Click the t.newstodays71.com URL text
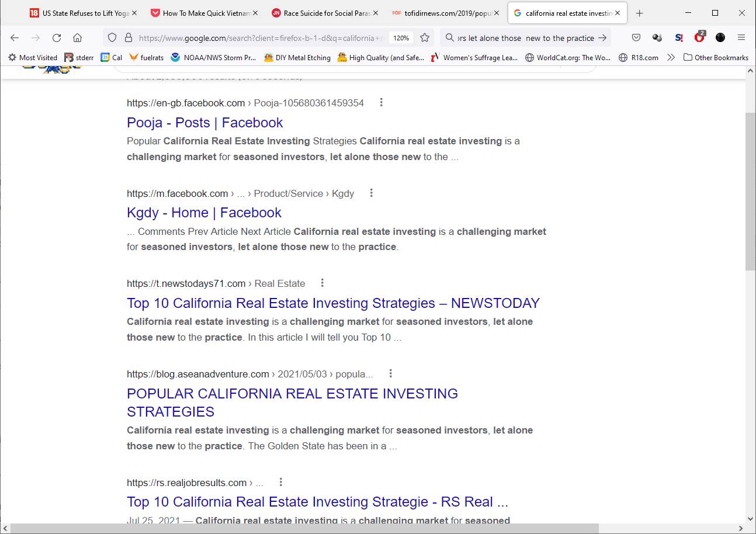 click(186, 283)
